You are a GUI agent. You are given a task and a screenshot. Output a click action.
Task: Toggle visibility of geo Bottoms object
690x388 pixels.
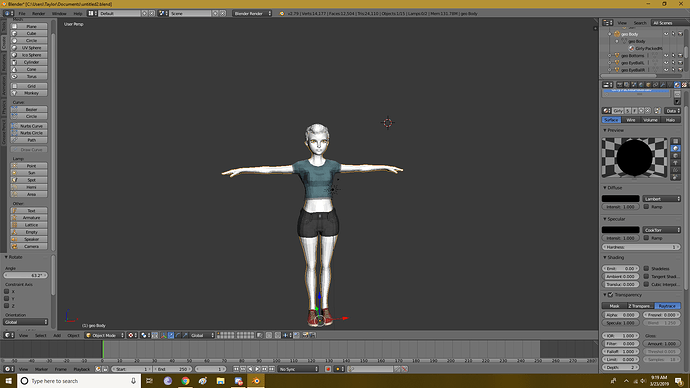[x=666, y=55]
